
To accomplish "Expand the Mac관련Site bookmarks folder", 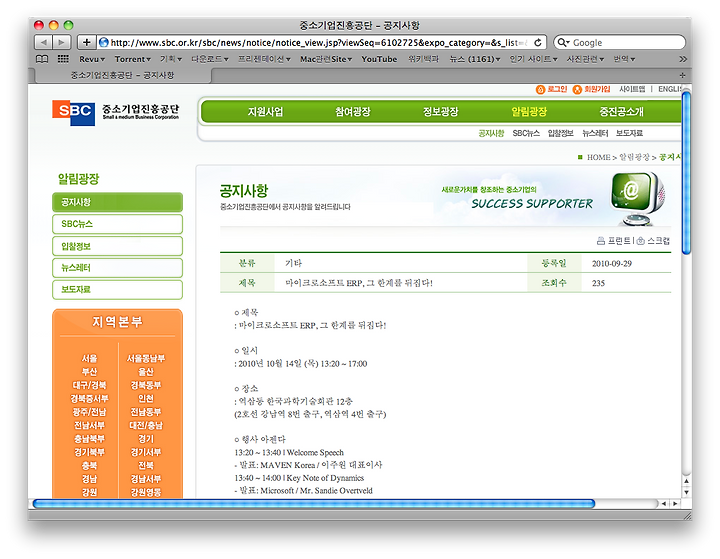I will [326, 59].
